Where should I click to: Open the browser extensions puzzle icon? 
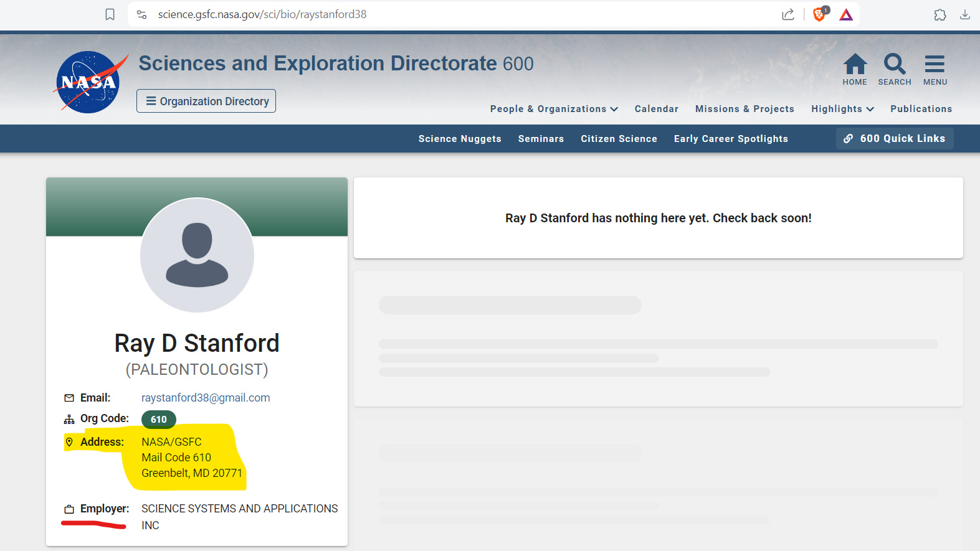(940, 14)
